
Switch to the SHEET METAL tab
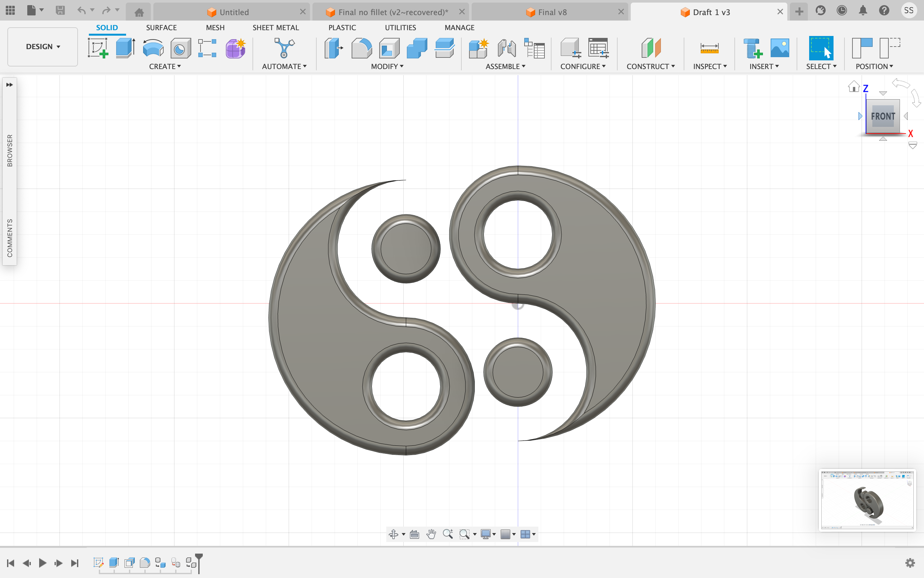pos(276,28)
